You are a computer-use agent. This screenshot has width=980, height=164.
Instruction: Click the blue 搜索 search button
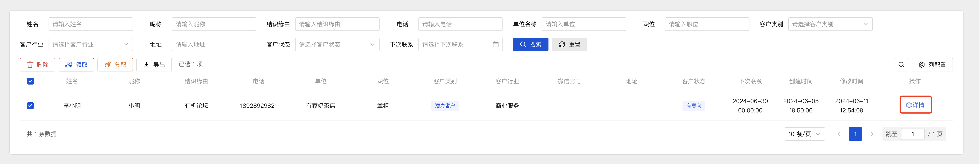click(530, 45)
